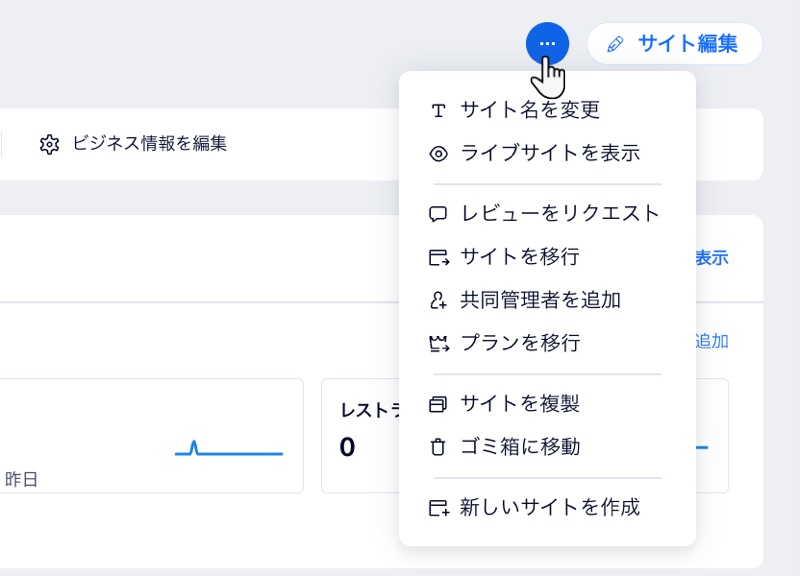Click the speech bubble icon for レビューをリクエスト
800x576 pixels.
pos(438,213)
